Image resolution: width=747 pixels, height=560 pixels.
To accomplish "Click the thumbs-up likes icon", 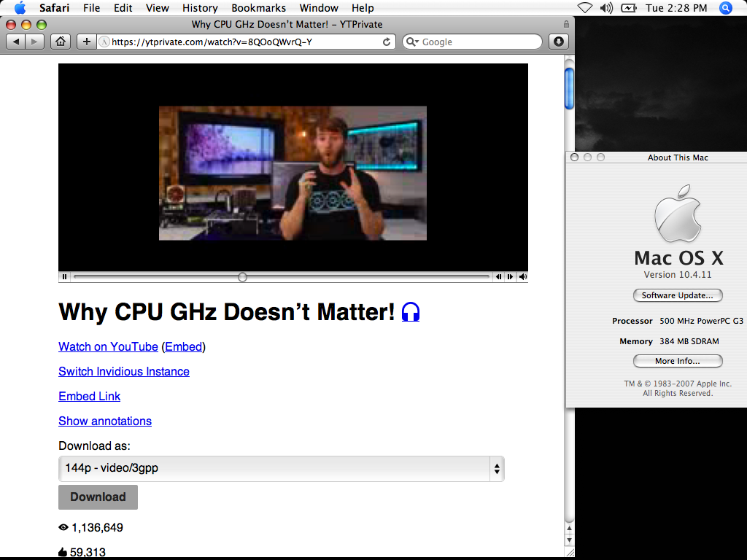I will pos(63,552).
